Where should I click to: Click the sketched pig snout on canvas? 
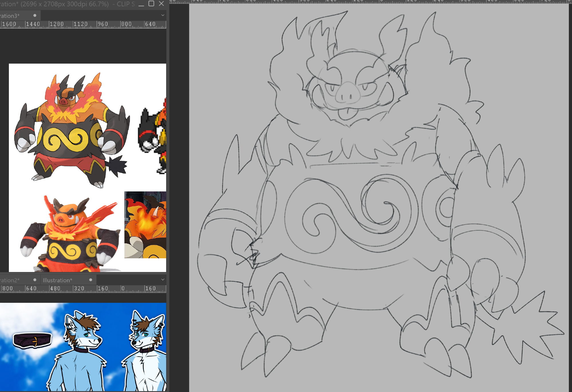click(x=348, y=93)
